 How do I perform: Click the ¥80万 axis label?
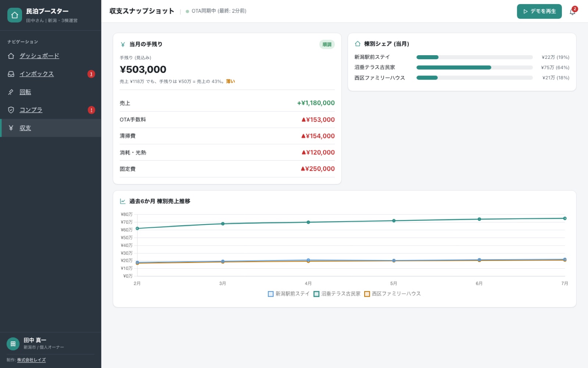(x=127, y=215)
